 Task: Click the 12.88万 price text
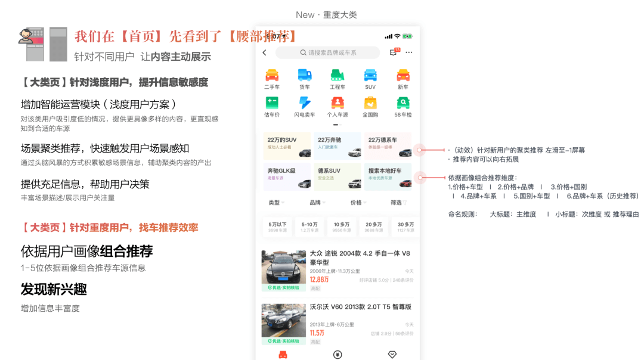click(x=319, y=280)
